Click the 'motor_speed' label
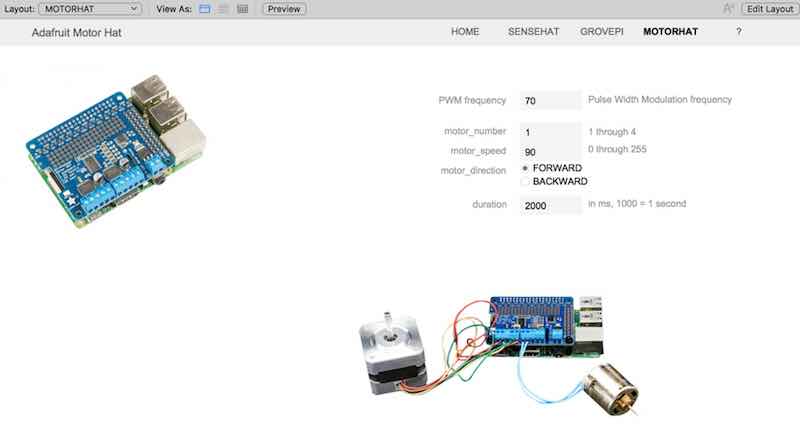The height and width of the screenshot is (438, 800). pyautogui.click(x=478, y=151)
